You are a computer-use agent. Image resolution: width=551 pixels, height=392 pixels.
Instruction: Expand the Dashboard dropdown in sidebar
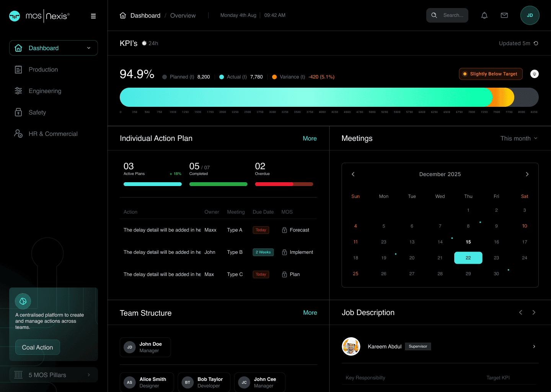click(89, 48)
